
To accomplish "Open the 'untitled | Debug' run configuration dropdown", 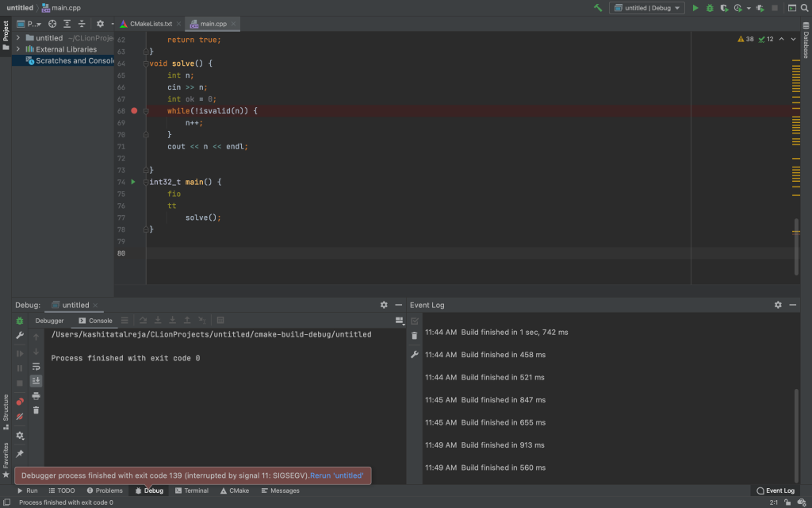I will click(647, 8).
